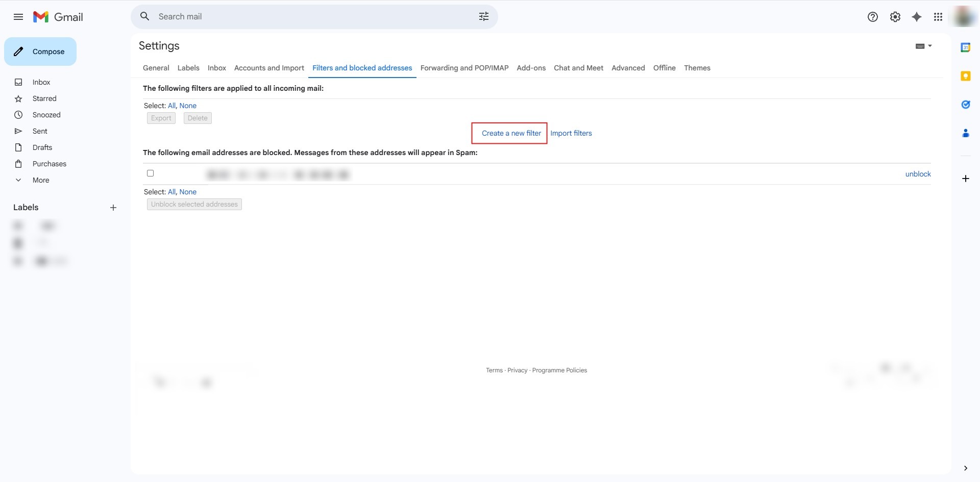
Task: Click the search options filter icon
Action: tap(483, 17)
